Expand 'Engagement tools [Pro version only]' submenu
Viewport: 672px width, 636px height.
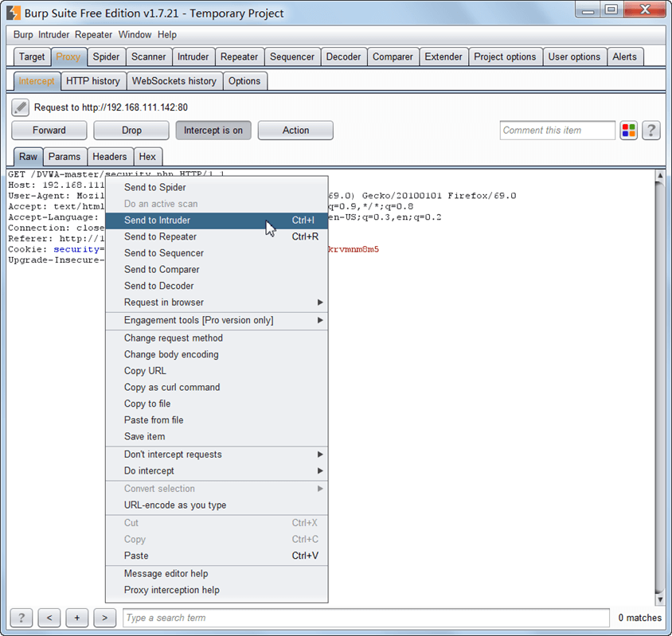[x=217, y=320]
